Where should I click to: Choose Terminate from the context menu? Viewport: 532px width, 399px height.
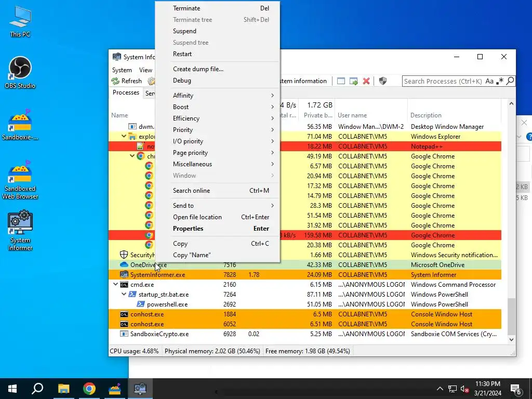click(218, 8)
